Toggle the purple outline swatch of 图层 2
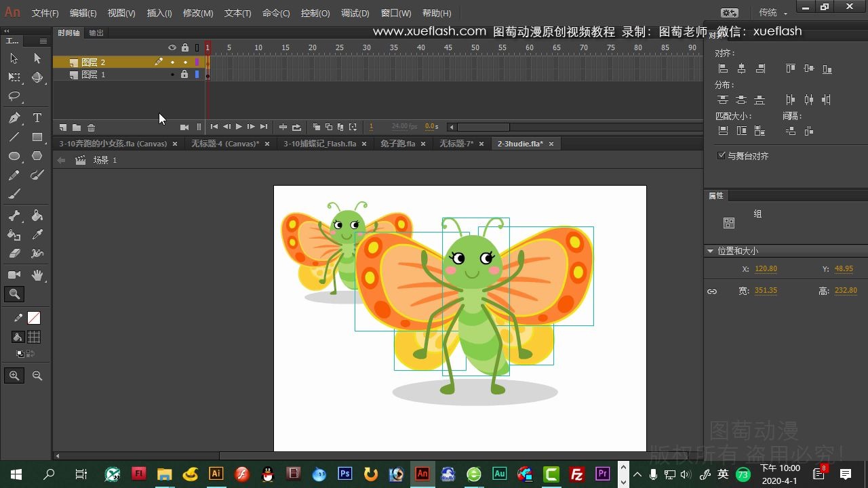 [x=197, y=62]
